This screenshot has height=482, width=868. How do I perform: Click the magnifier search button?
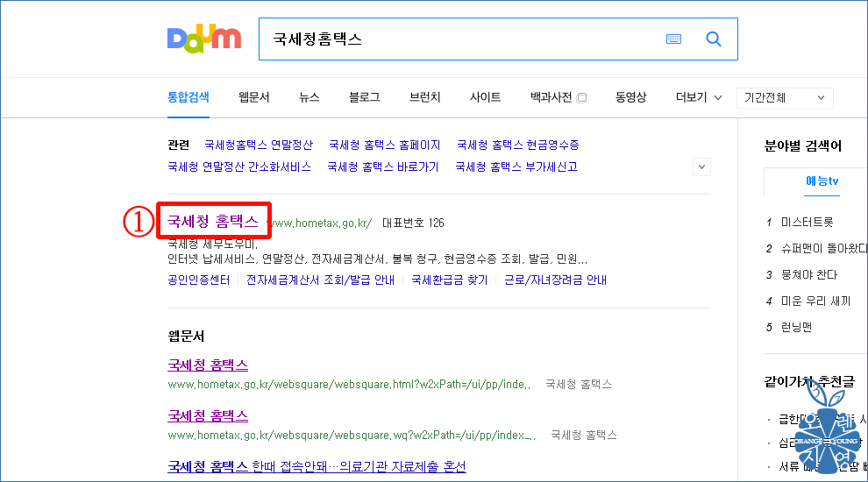(714, 39)
